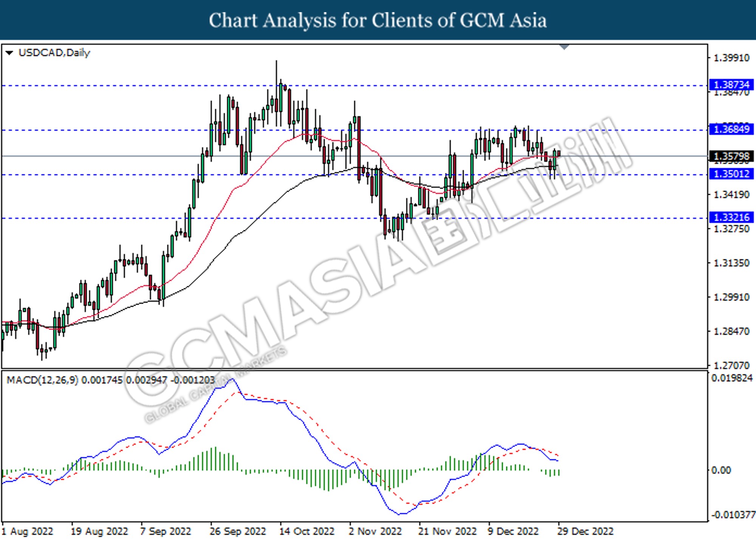Click the 1.31350 price axis value

tap(731, 263)
